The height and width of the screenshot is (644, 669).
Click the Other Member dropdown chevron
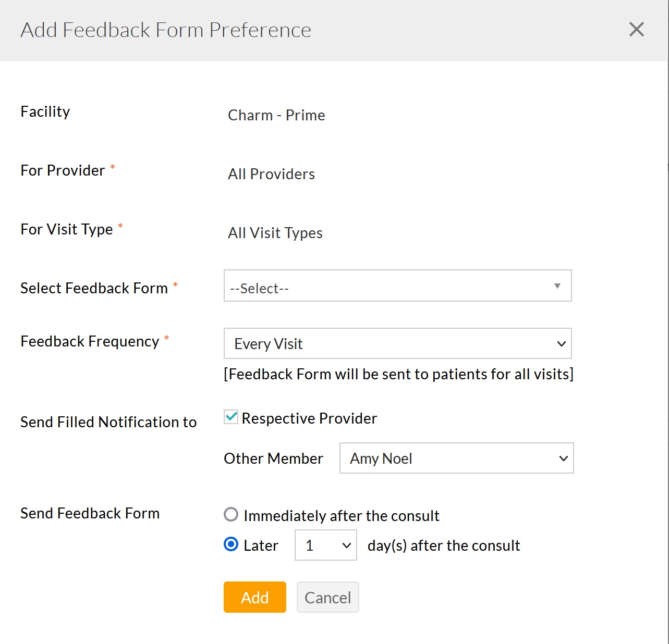[x=563, y=459]
